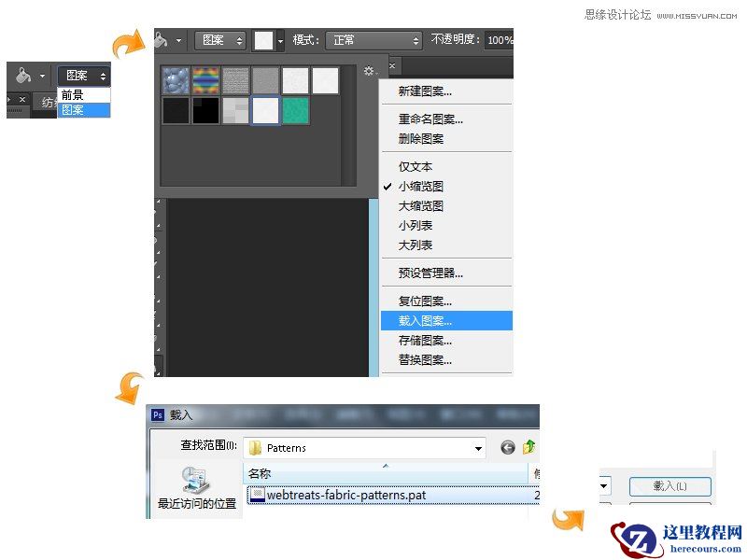Screen dimensions: 747x560
Task: Select the Paint Bucket tool
Action: (x=162, y=39)
